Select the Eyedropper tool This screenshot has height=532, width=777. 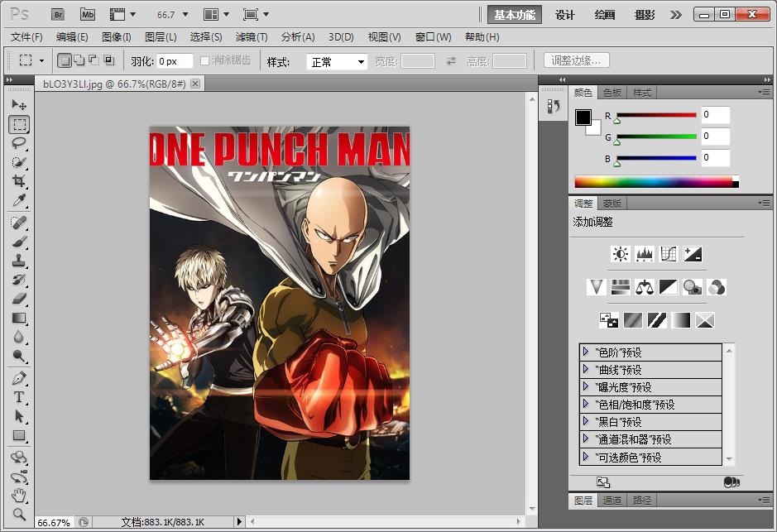[19, 200]
